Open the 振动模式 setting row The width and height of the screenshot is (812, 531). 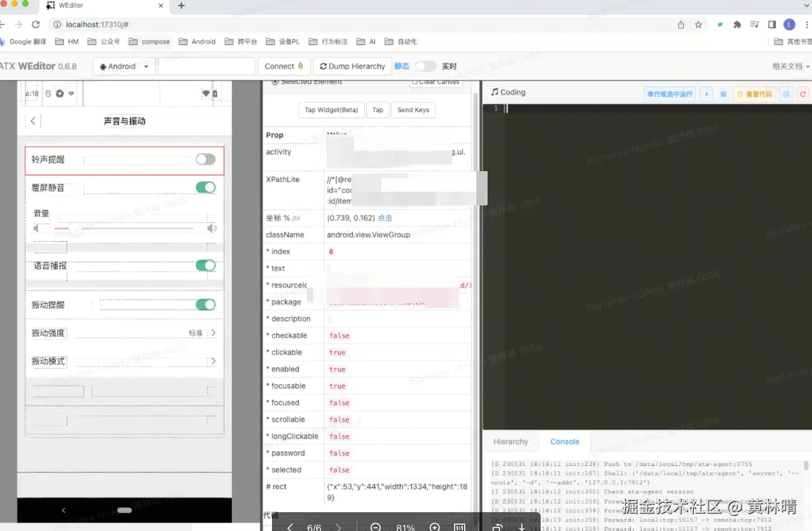(x=124, y=361)
